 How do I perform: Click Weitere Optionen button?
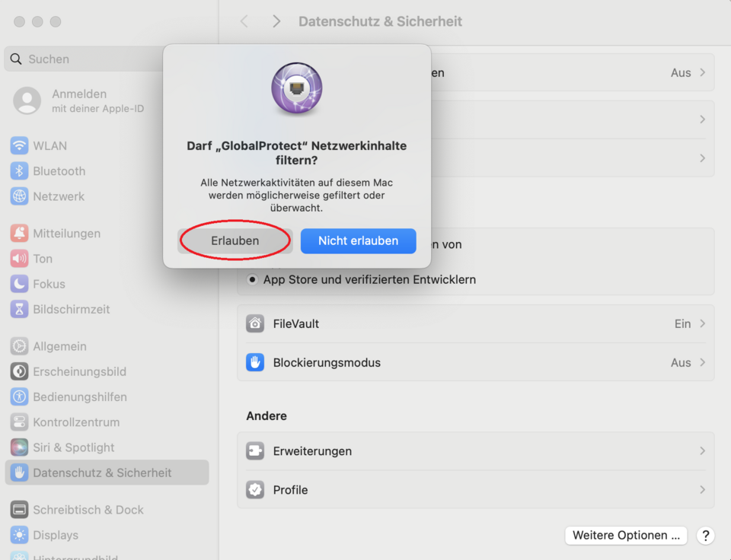point(626,535)
